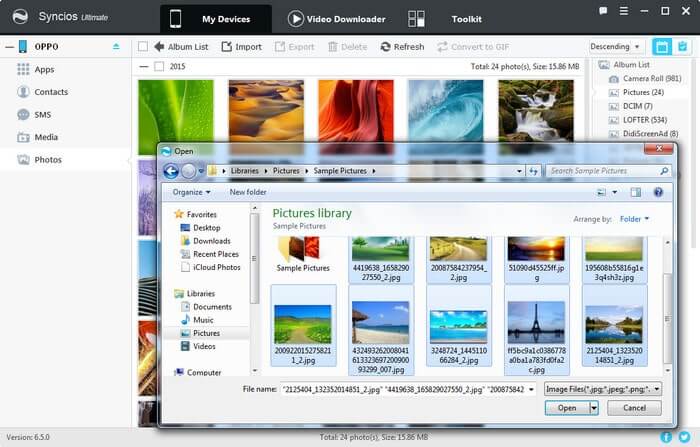Open the My Devices tab
The image size is (700, 447).
pyautogui.click(x=216, y=19)
